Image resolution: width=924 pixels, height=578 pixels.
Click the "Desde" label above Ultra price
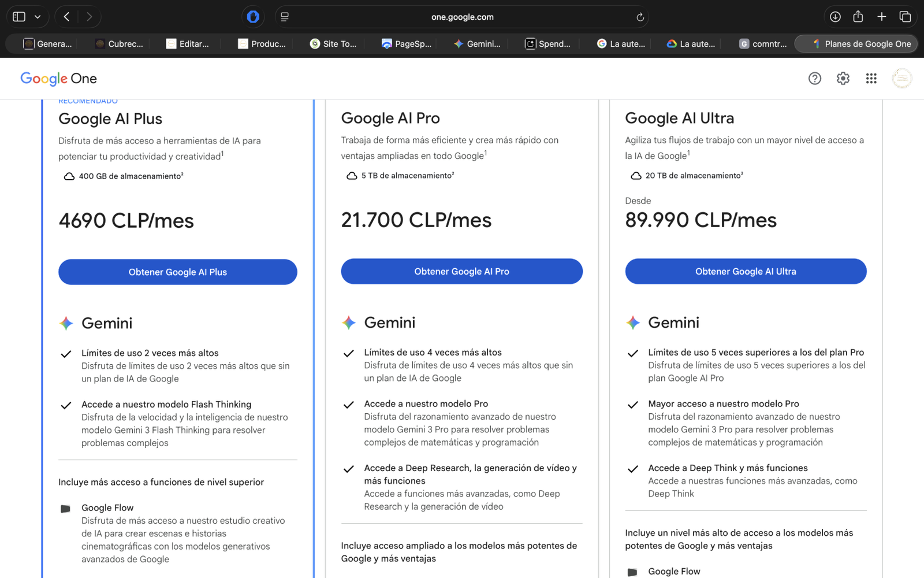pos(638,201)
